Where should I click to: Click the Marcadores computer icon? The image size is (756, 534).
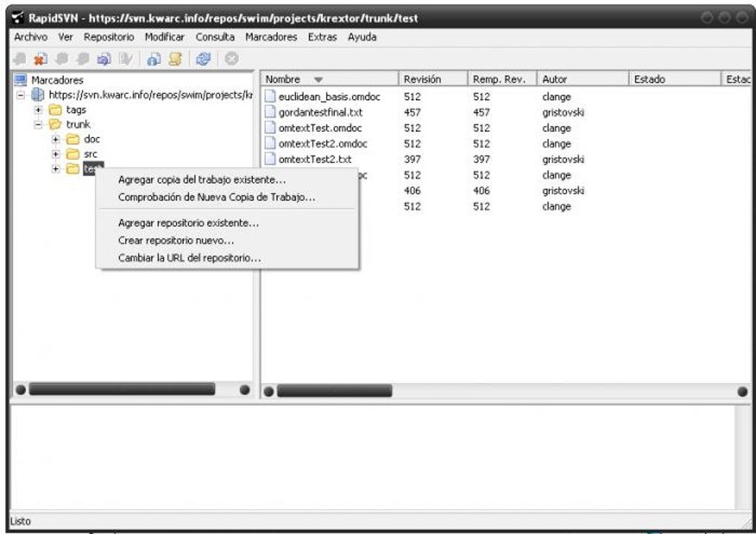(x=21, y=79)
